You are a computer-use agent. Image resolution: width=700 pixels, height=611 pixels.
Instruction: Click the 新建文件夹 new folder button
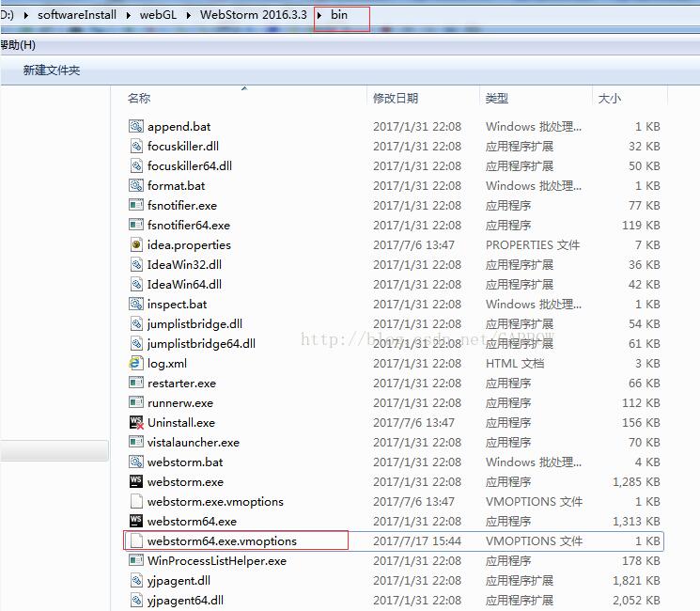[52, 70]
